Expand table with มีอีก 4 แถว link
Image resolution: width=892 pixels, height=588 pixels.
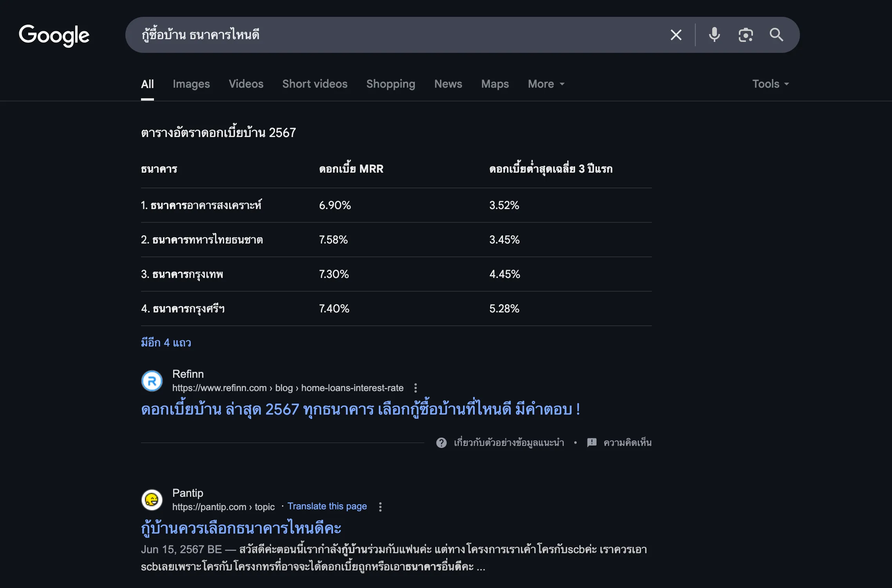click(166, 343)
